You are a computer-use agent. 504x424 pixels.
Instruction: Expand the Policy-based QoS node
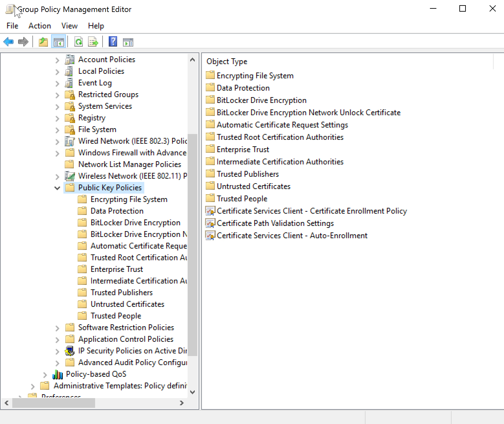pyautogui.click(x=45, y=374)
